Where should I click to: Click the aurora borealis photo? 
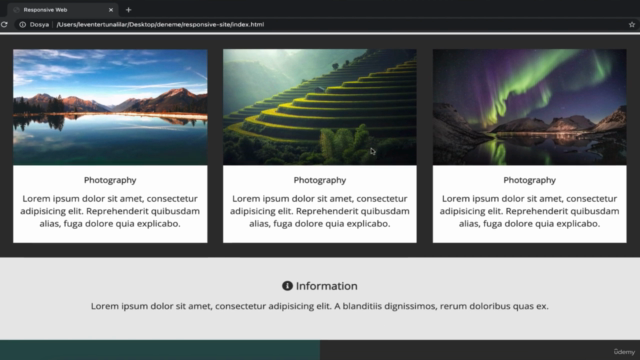[x=529, y=107]
